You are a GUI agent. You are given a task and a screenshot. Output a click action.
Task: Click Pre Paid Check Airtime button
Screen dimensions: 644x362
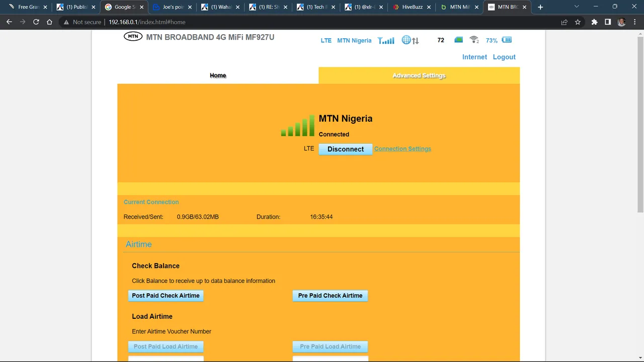point(330,296)
